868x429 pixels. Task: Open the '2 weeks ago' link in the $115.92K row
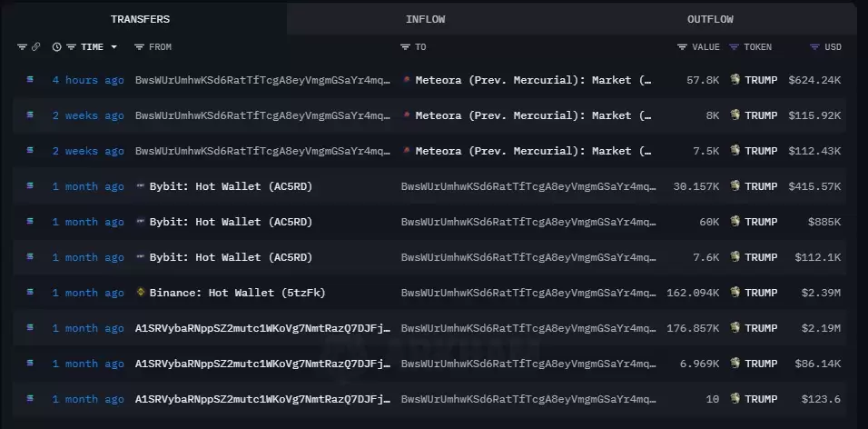88,115
